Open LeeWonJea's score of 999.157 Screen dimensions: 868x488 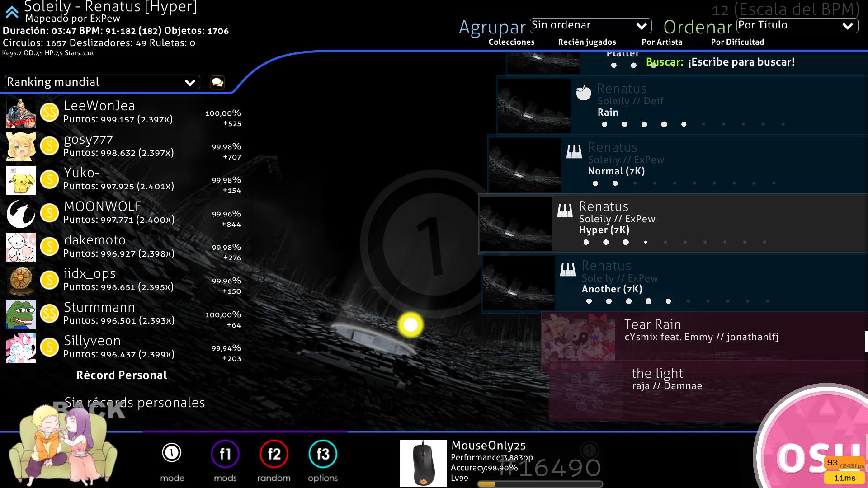[x=123, y=113]
